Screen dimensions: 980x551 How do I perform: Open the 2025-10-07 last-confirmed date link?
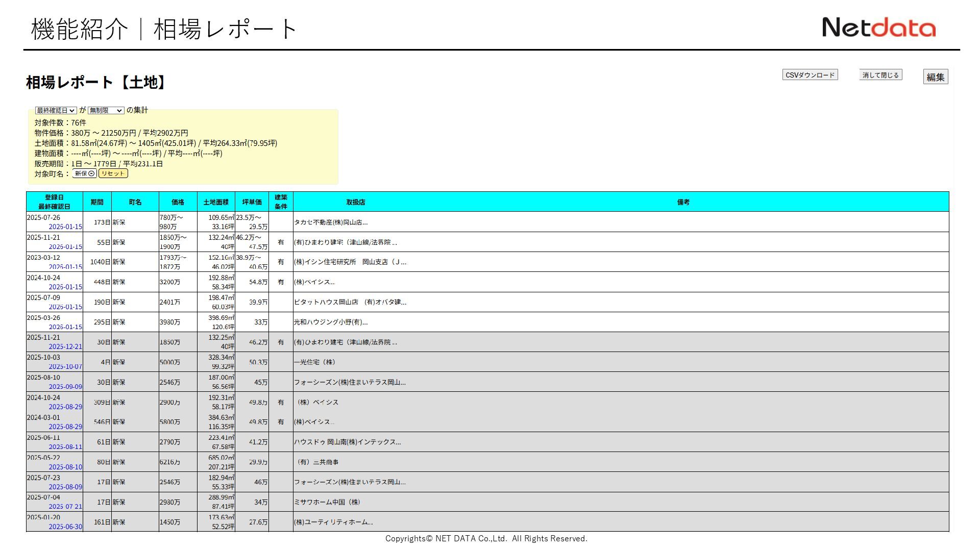pyautogui.click(x=65, y=367)
